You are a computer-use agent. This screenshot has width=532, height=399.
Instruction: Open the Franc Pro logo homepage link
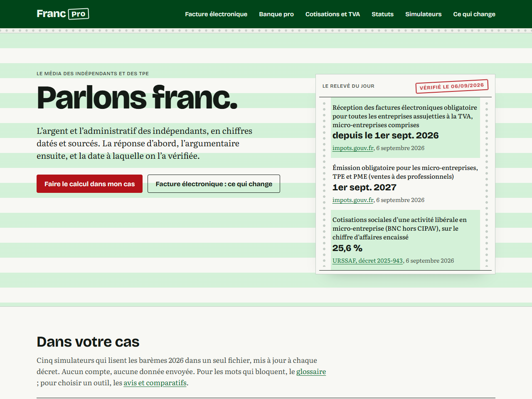(63, 14)
